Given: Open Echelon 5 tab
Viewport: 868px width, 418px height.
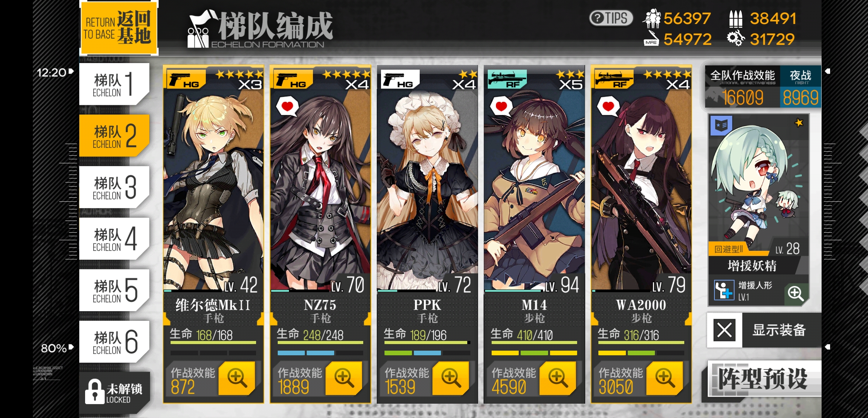Looking at the screenshot, I should (114, 290).
